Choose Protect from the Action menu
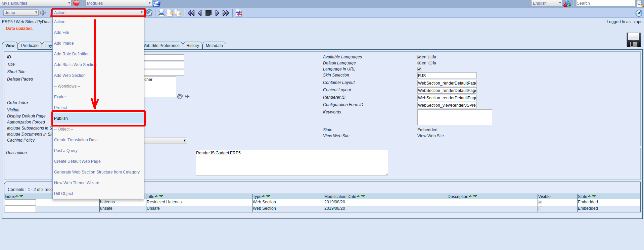This screenshot has height=250, width=644. coord(98,107)
